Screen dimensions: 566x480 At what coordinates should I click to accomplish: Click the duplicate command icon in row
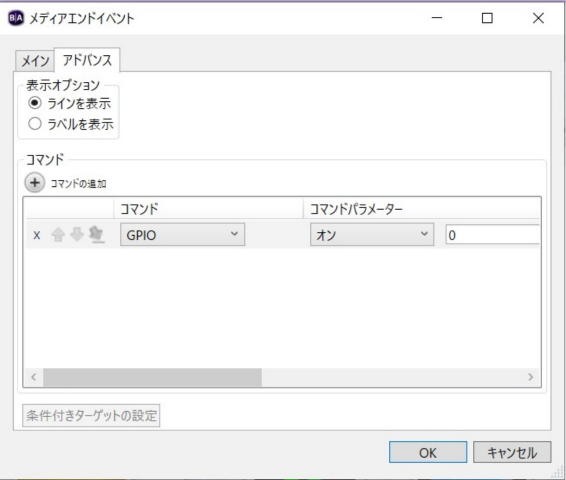click(96, 235)
